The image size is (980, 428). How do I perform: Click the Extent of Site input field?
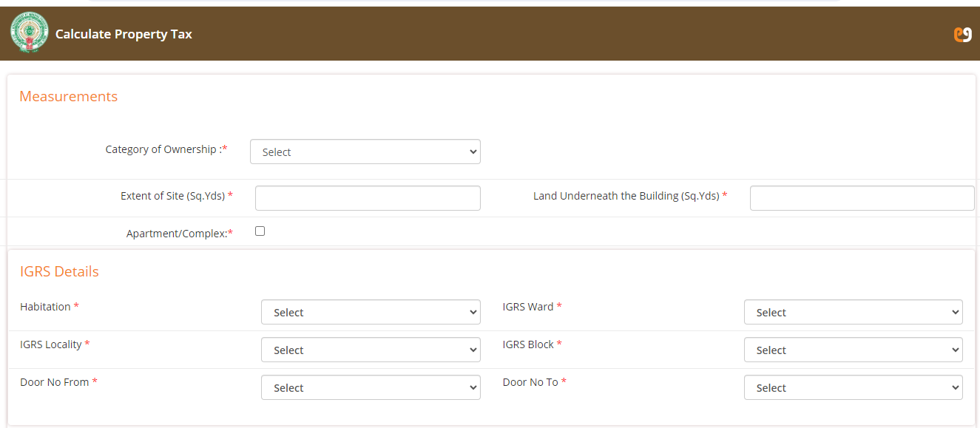point(368,197)
